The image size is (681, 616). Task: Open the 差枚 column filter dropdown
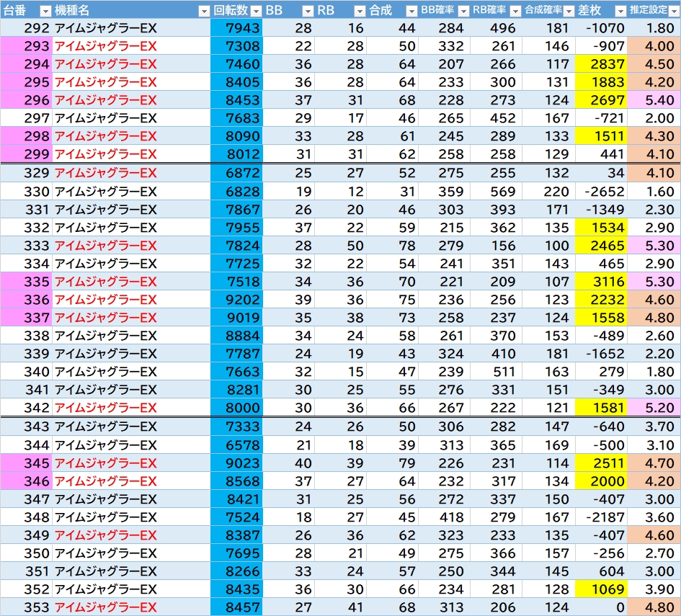click(x=620, y=12)
